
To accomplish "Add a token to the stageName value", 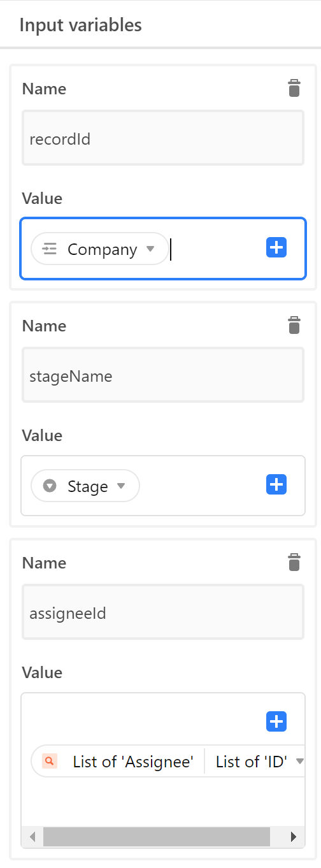I will pos(276,485).
